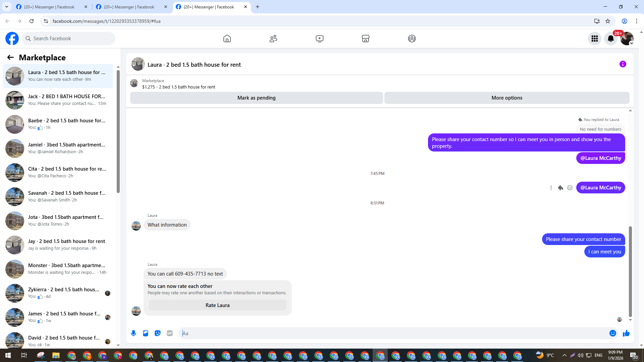Open the Facebook apps grid menu

594,39
